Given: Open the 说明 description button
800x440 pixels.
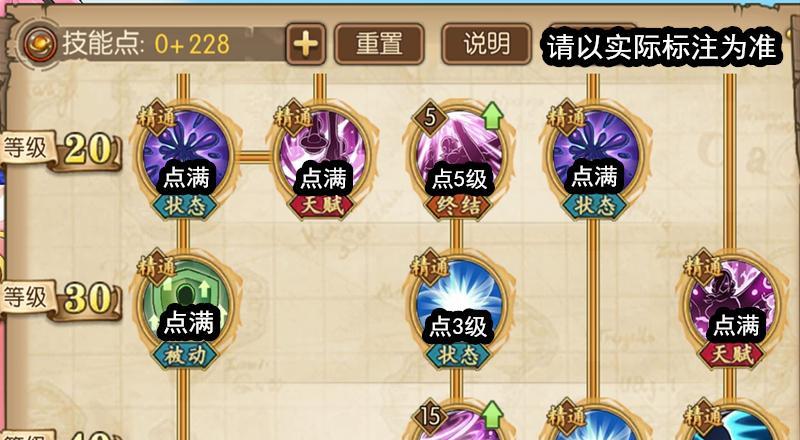Looking at the screenshot, I should [486, 44].
